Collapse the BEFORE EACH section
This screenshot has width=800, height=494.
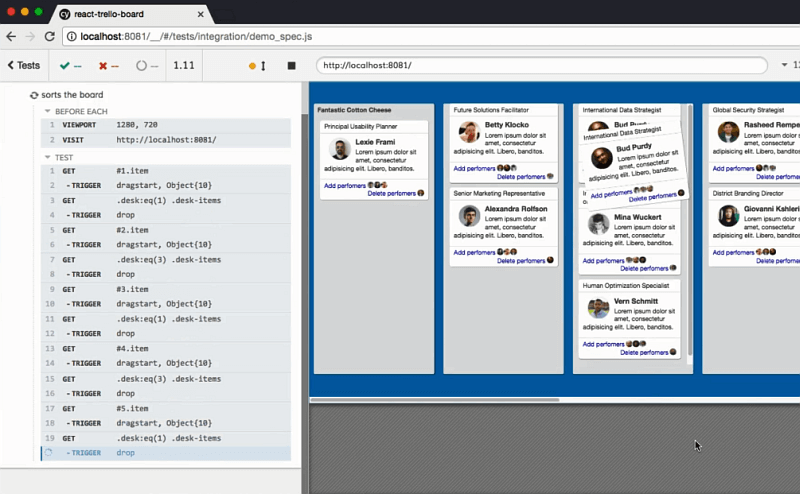click(x=47, y=111)
